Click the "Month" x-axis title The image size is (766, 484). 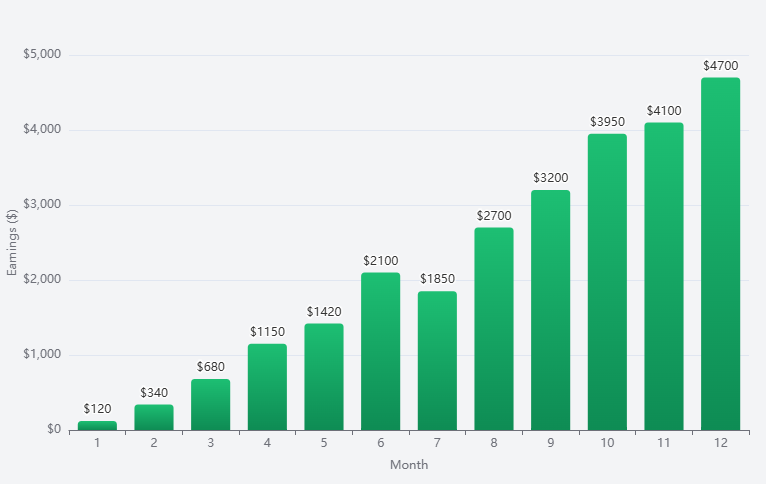(409, 465)
